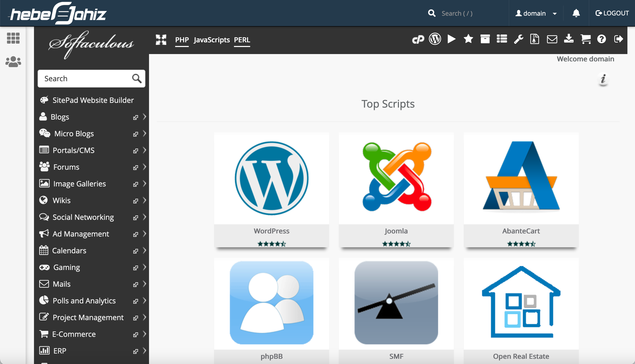Open the WordPress manager icon in toolbar
The width and height of the screenshot is (635, 364).
[435, 39]
